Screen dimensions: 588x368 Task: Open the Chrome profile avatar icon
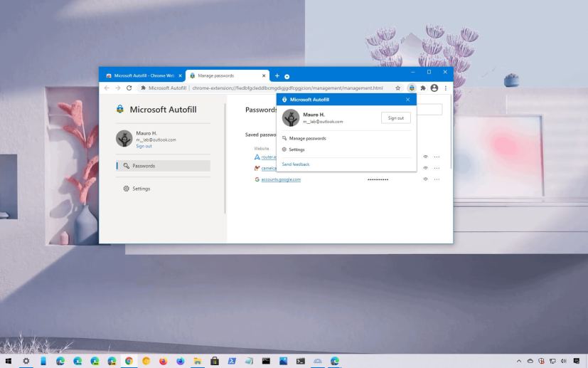point(434,88)
